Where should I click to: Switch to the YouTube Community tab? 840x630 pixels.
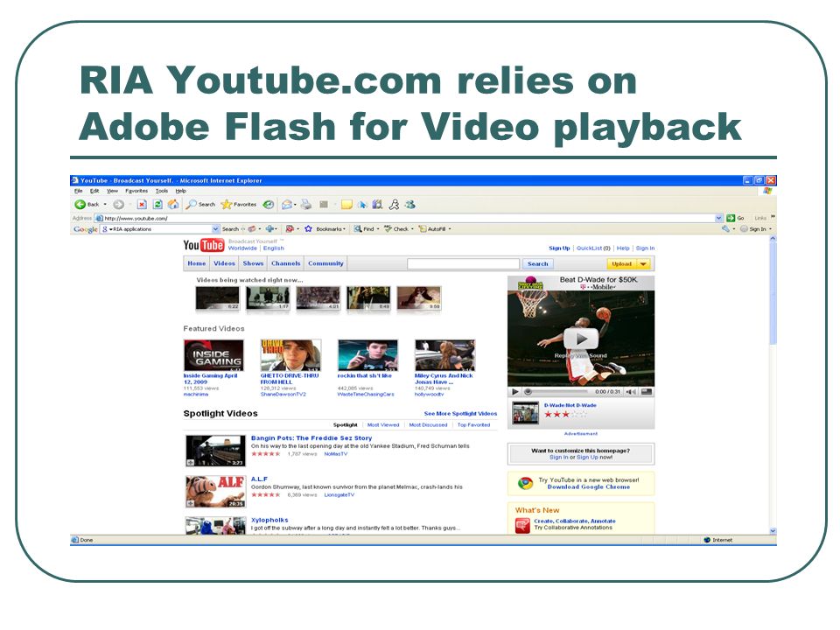[x=325, y=263]
